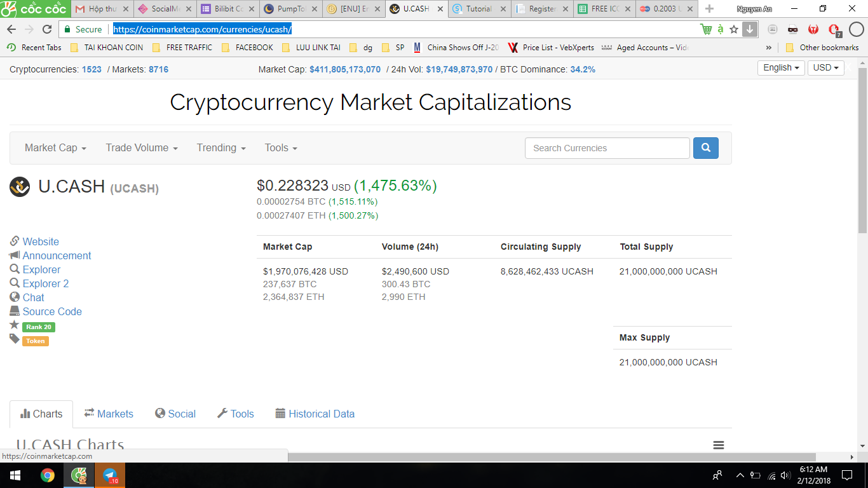Open the downloads arrow button
This screenshot has width=868, height=488.
click(x=750, y=29)
